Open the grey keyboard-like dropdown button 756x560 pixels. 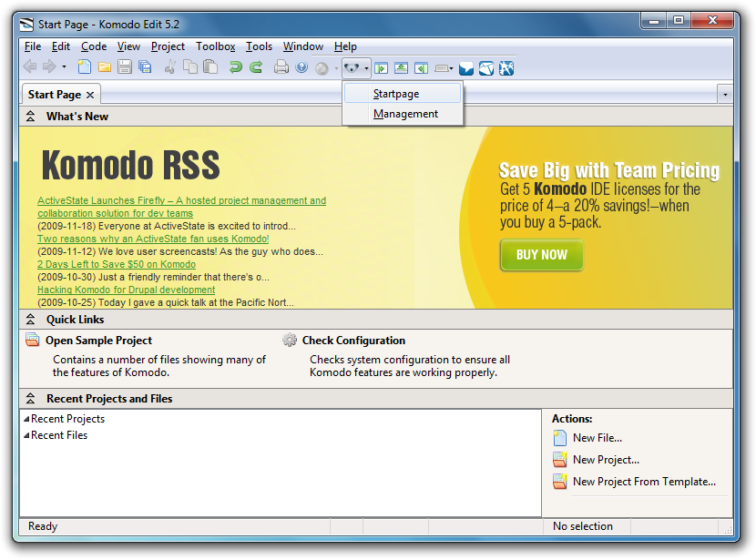[444, 68]
